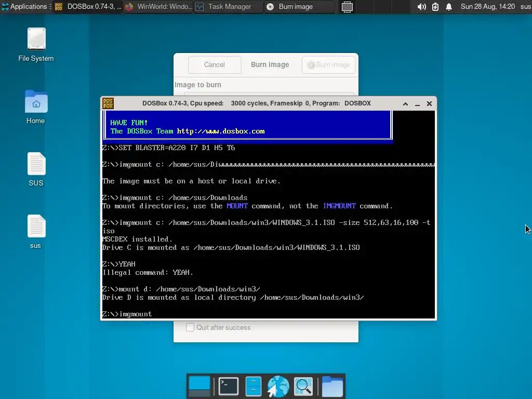Screen dimensions: 532x399
Task: Switch to Burn image taskbar window
Action: (x=299, y=6)
